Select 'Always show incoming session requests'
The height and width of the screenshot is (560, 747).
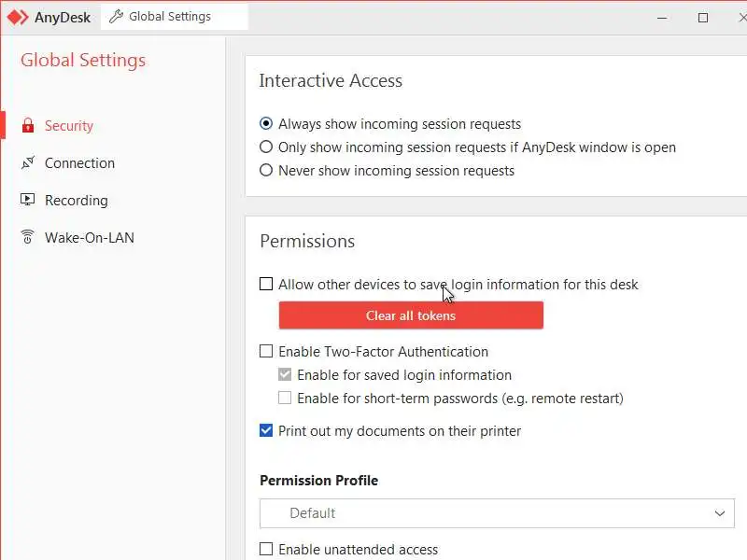tap(266, 124)
